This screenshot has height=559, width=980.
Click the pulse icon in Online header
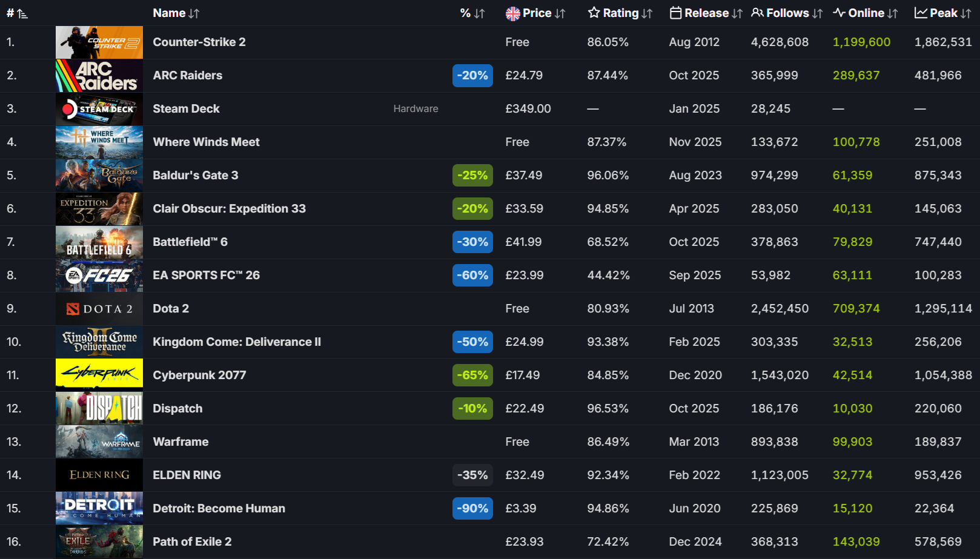coord(839,13)
